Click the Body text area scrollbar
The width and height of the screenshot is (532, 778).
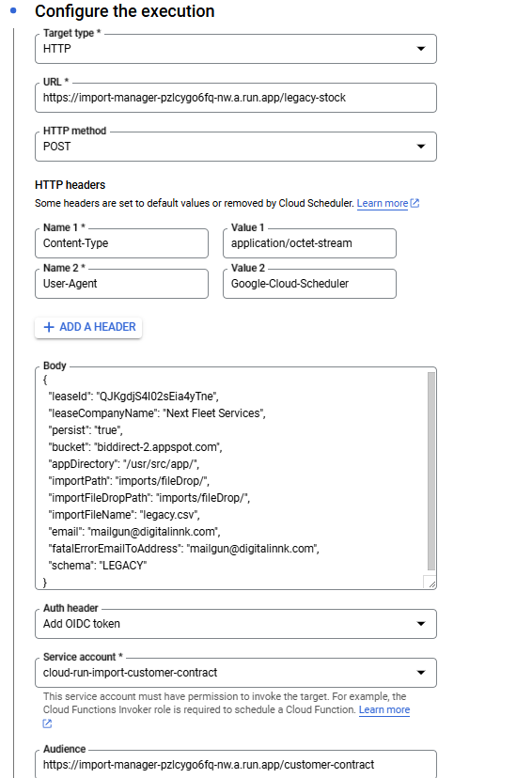pyautogui.click(x=431, y=472)
